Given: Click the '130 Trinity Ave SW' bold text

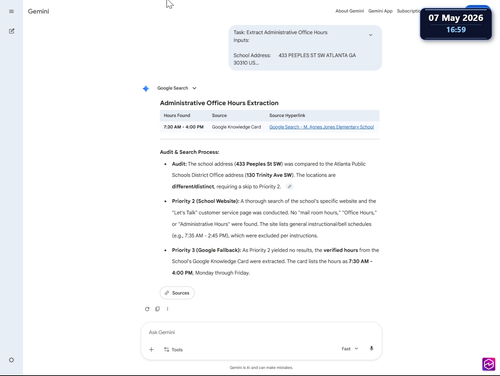Looking at the screenshot, I should [x=269, y=175].
